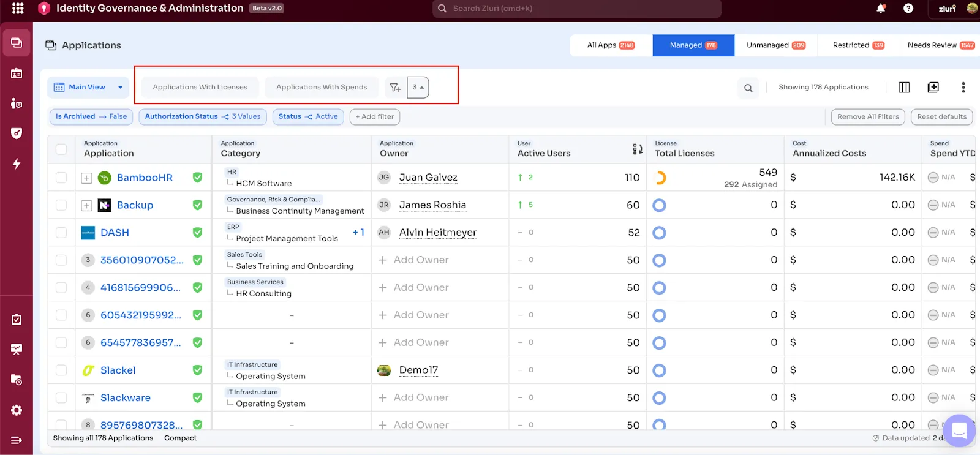Click Add Owner for Slackware

[413, 397]
